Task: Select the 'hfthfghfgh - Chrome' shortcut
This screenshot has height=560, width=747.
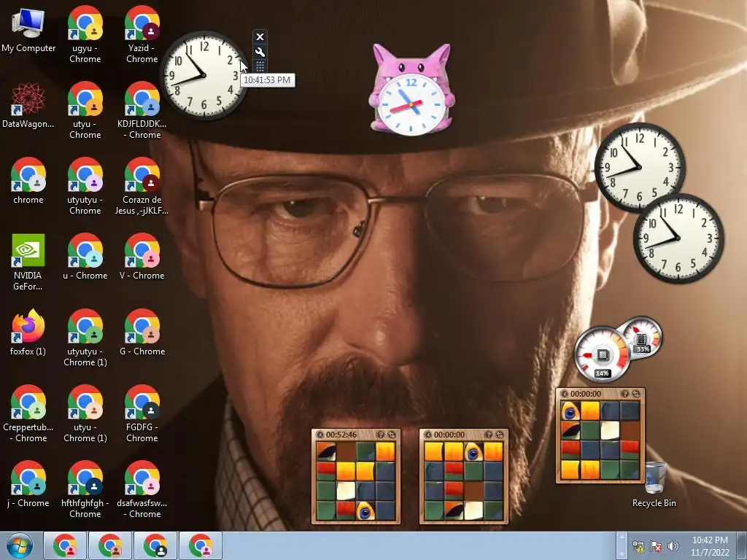Action: [x=85, y=489]
